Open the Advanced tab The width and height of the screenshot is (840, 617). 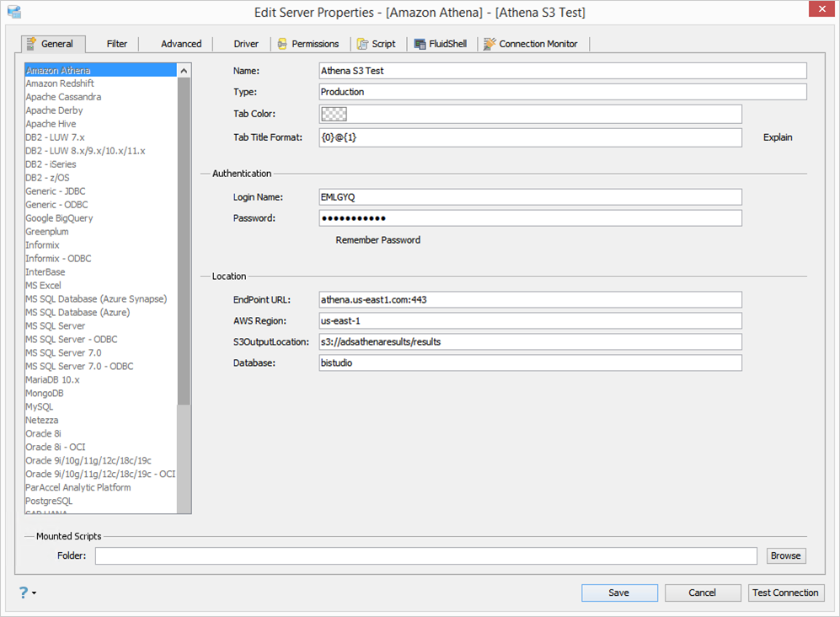click(x=181, y=44)
